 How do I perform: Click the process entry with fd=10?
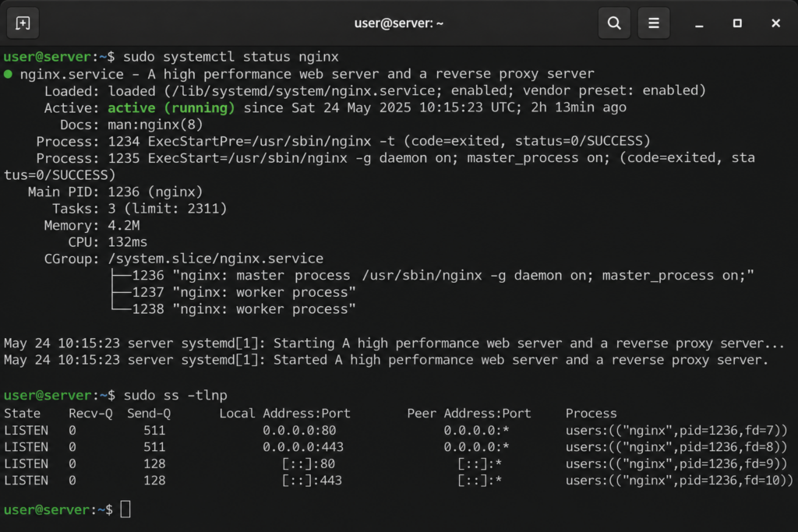[x=680, y=481]
